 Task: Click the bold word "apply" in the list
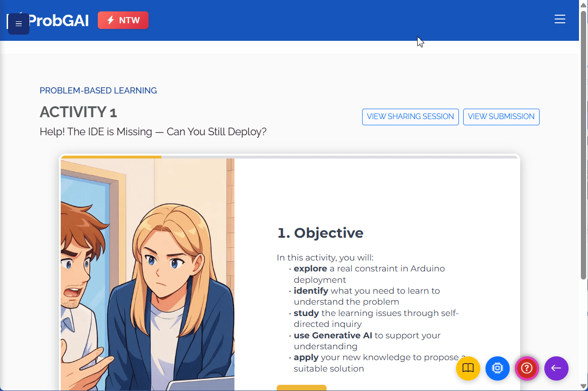pos(306,358)
